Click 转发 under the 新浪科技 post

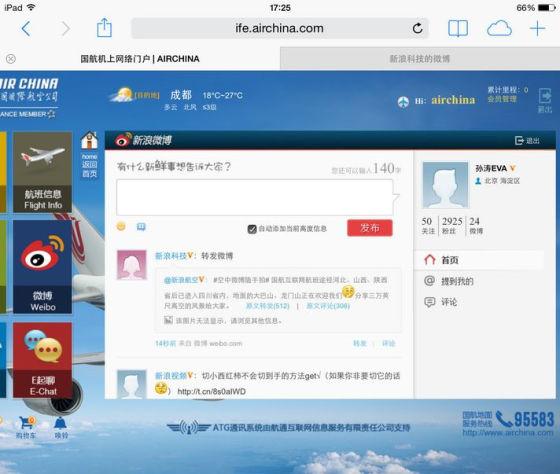click(x=360, y=344)
